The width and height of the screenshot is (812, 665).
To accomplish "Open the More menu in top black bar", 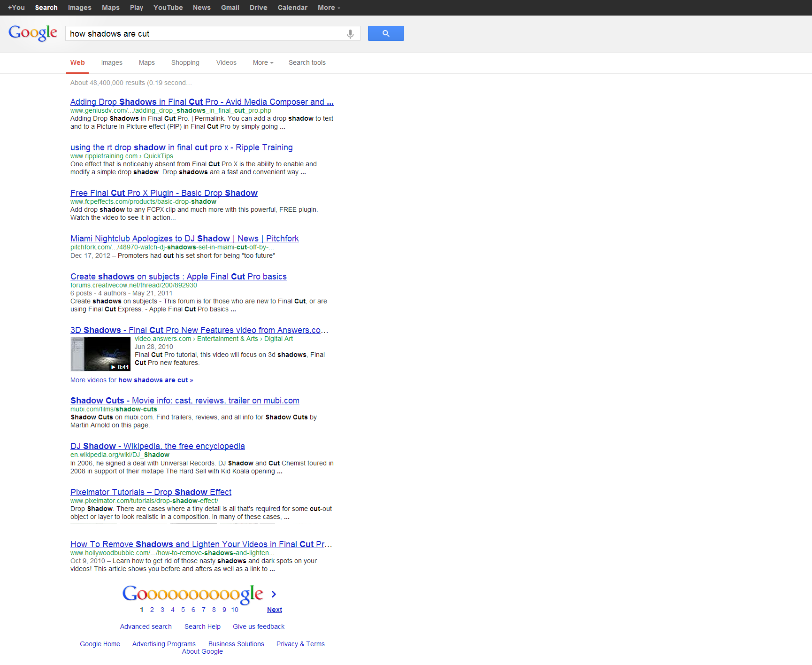I will click(x=329, y=8).
